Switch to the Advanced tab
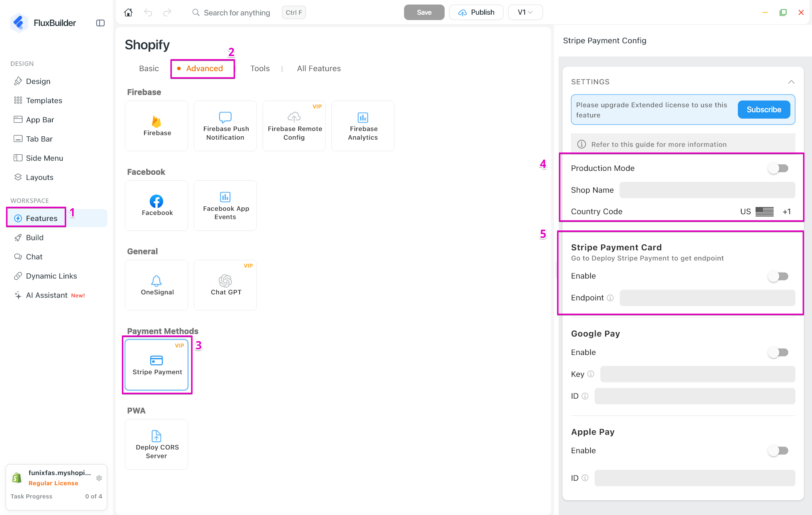The height and width of the screenshot is (515, 812). (x=204, y=69)
